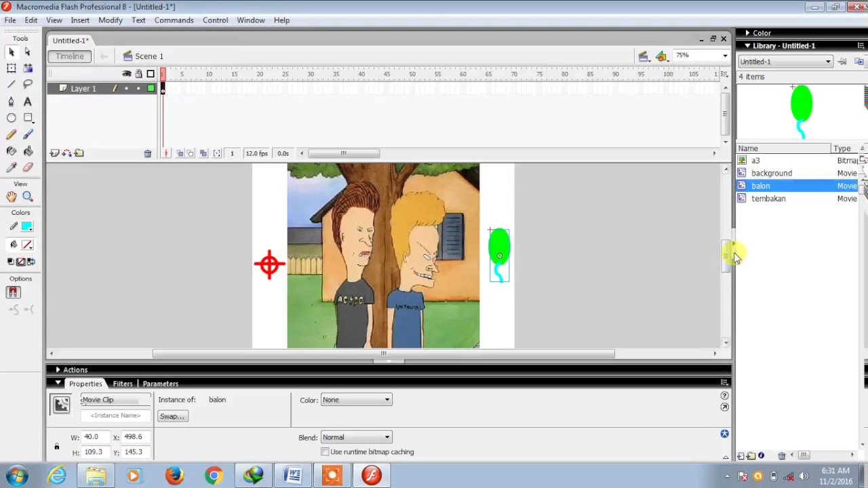The image size is (868, 488).
Task: Select the Free Transform tool
Action: coord(12,68)
